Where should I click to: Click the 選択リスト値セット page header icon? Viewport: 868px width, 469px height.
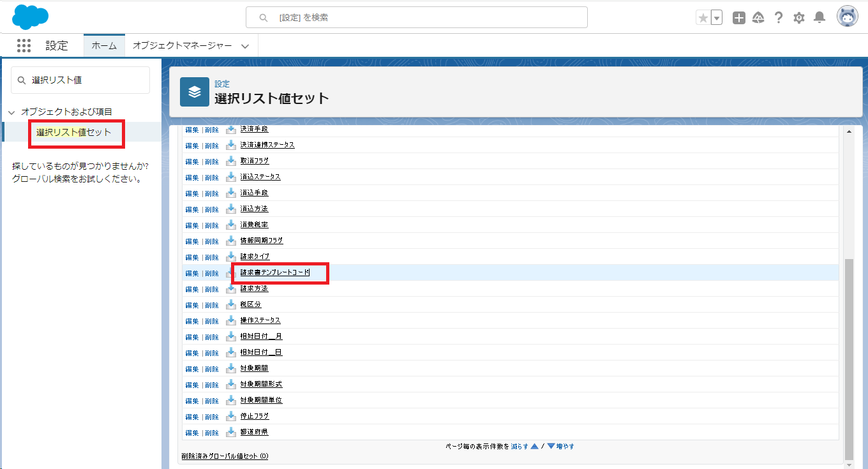pos(195,92)
